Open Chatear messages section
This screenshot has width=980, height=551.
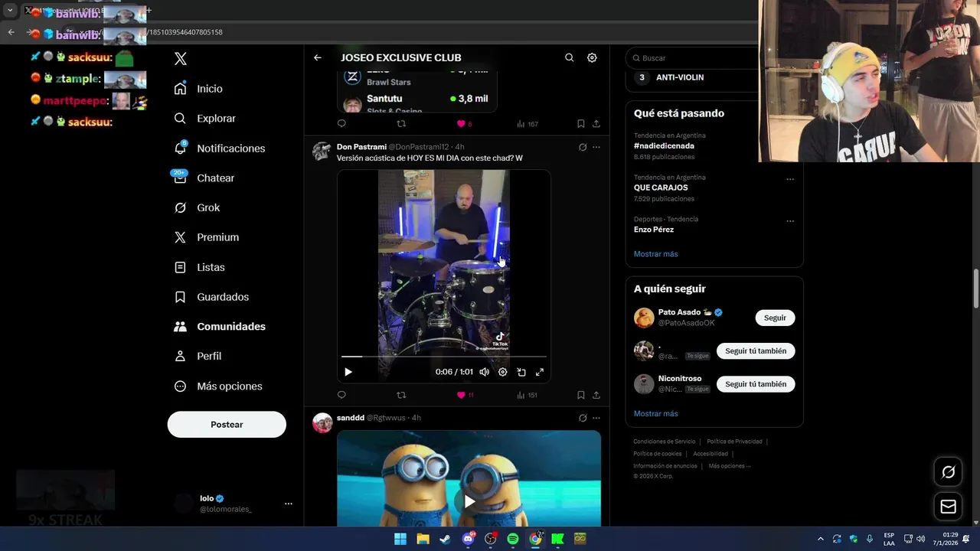click(204, 178)
